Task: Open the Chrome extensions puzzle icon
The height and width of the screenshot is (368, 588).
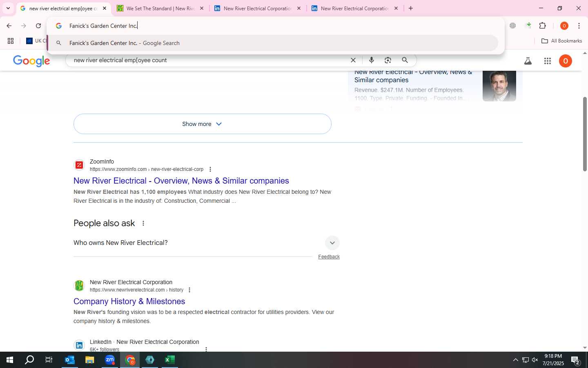Action: 543,26
